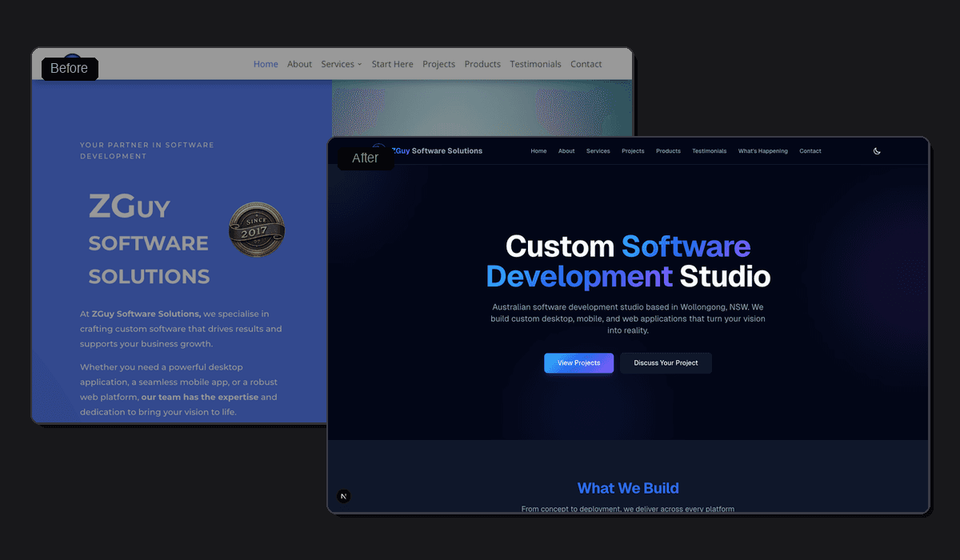Screen dimensions: 960x560
Task: Click Contact in the After navigation bar
Action: tap(810, 150)
